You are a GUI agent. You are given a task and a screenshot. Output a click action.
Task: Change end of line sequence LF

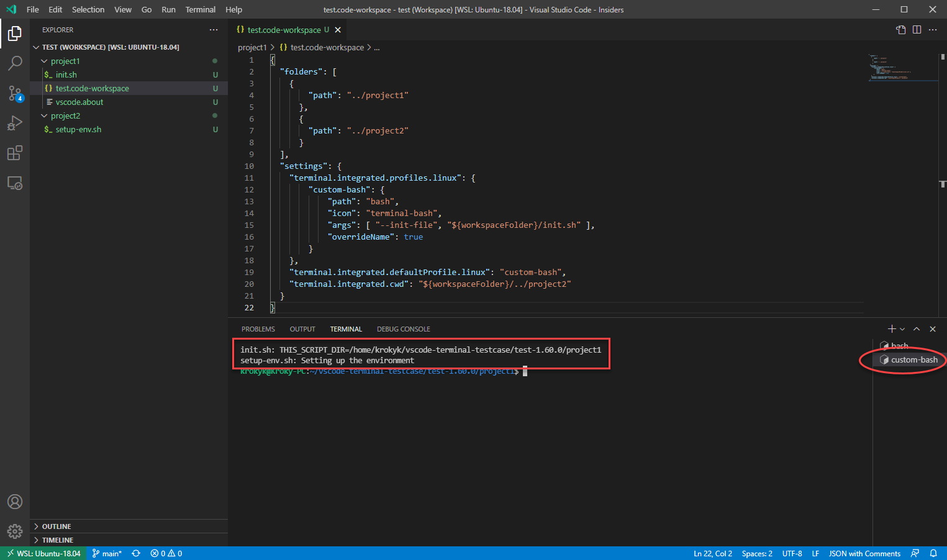(x=815, y=553)
